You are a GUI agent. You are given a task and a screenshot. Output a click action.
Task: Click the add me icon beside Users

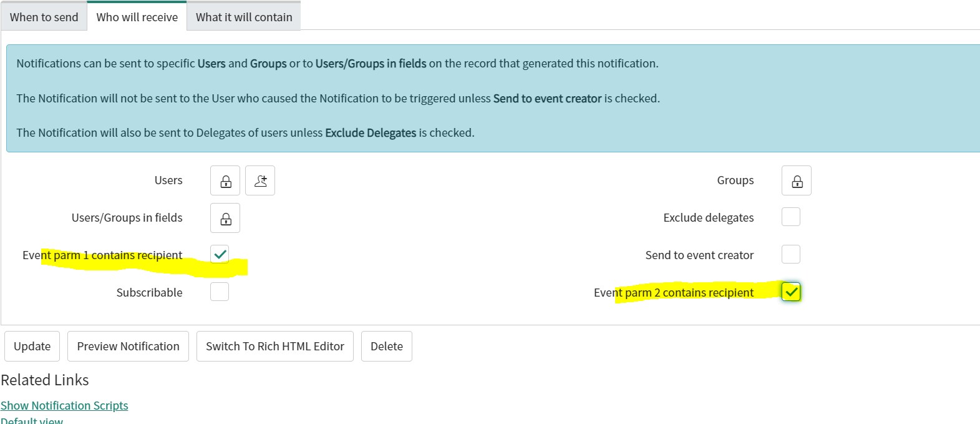click(x=260, y=181)
